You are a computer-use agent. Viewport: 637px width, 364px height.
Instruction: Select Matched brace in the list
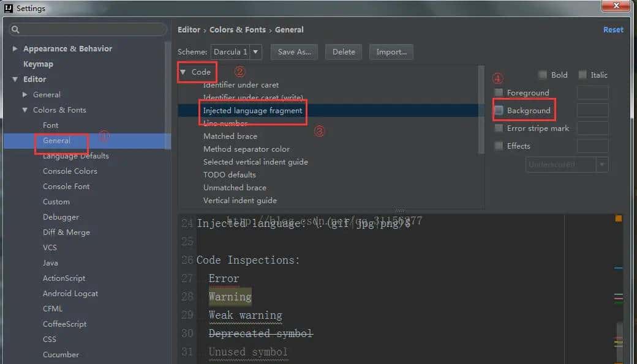(x=230, y=136)
